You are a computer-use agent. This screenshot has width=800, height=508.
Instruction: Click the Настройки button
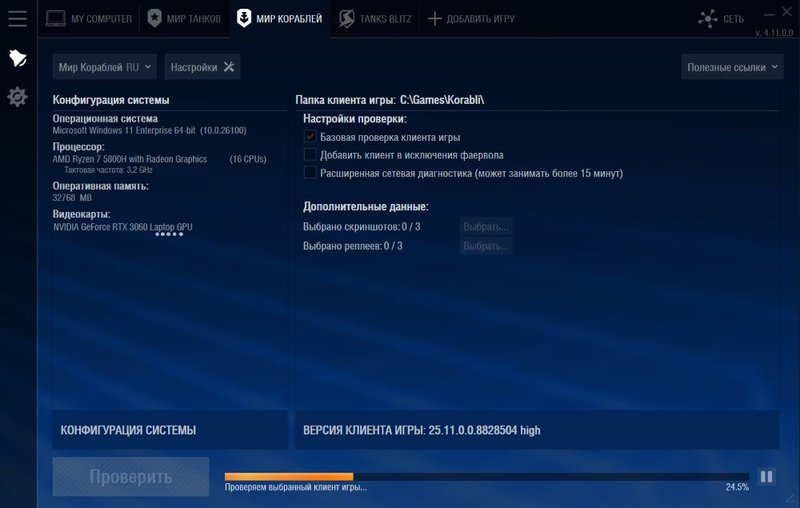click(x=202, y=67)
